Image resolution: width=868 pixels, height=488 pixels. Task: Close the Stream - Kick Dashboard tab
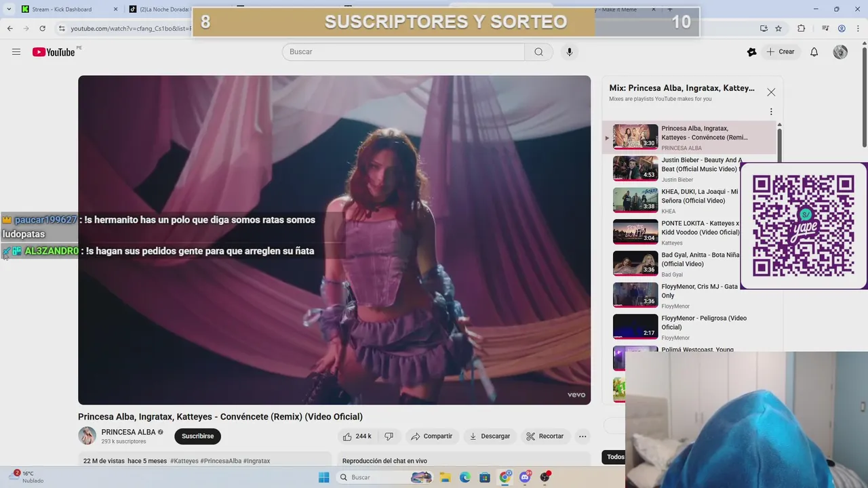click(x=115, y=9)
